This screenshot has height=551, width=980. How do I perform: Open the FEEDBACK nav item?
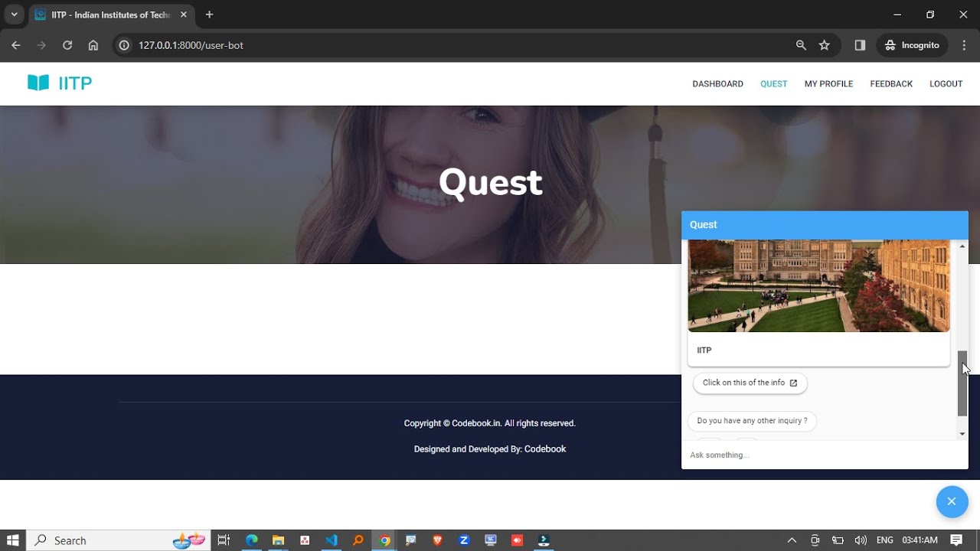click(891, 84)
